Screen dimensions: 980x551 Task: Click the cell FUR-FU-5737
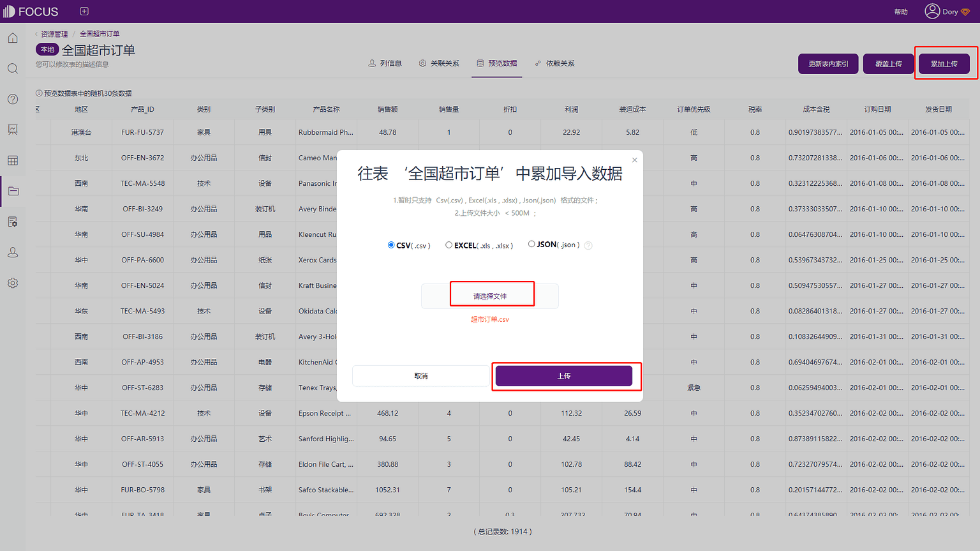click(143, 132)
